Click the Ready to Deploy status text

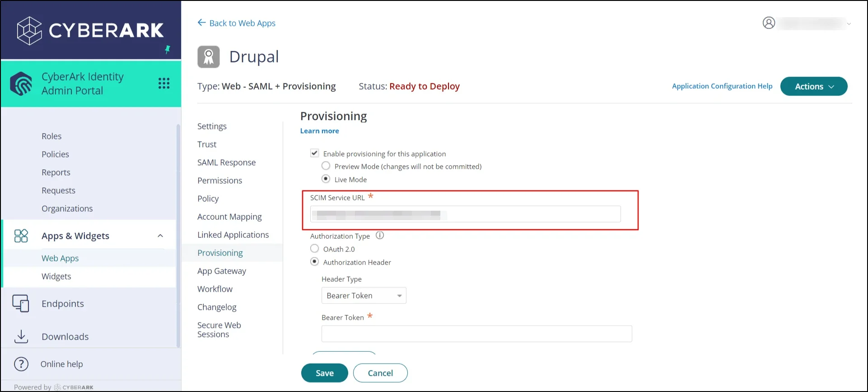(425, 86)
